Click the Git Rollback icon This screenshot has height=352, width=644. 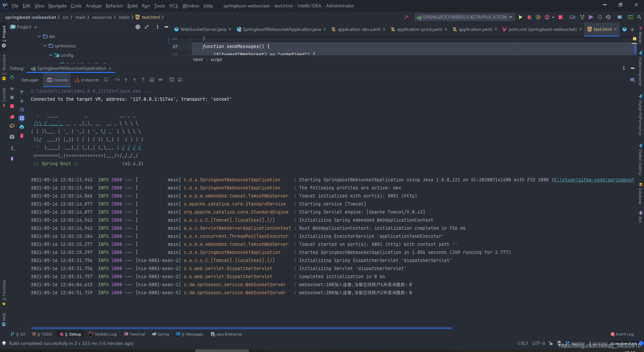point(608,17)
